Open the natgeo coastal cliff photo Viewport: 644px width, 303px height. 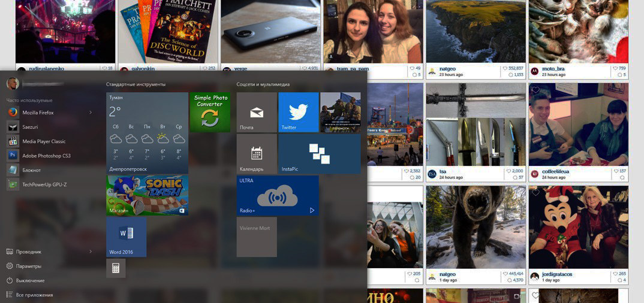[x=476, y=31]
